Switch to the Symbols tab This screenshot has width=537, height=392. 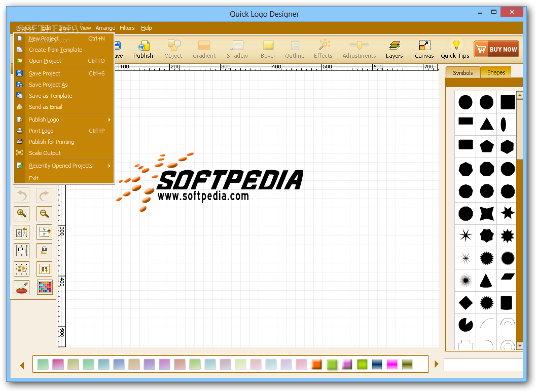coord(462,73)
